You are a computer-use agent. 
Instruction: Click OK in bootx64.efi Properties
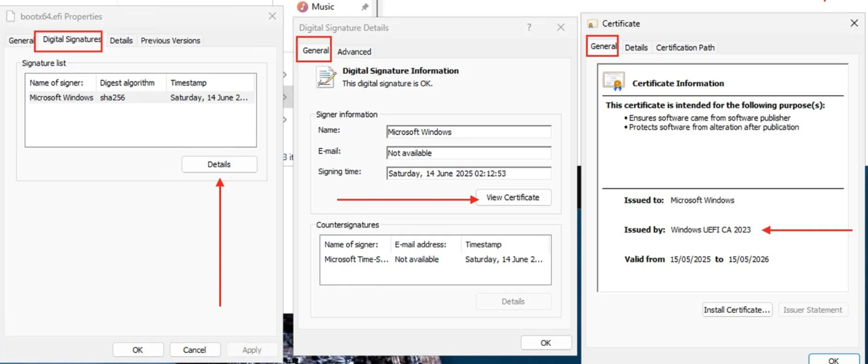click(x=137, y=350)
